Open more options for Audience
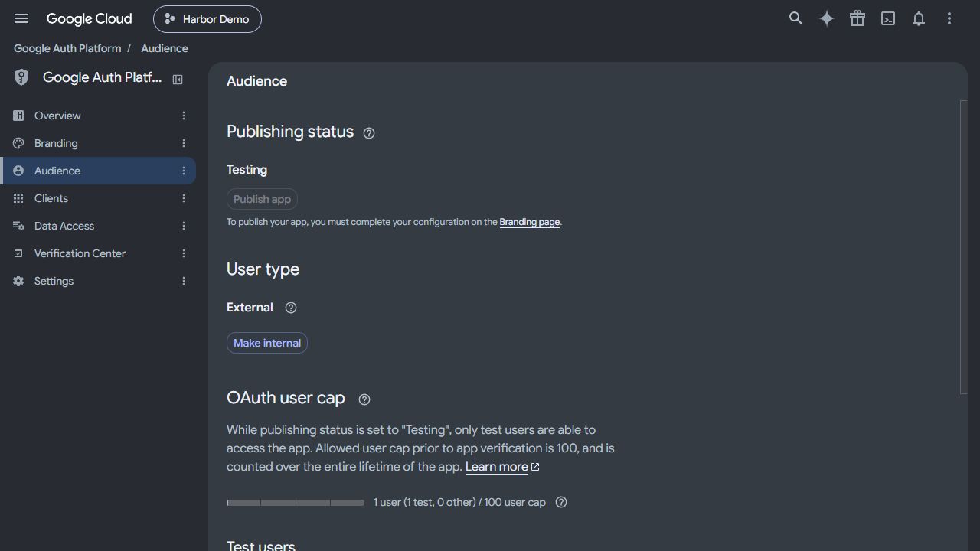Screen dimensions: 980x551 [184, 171]
